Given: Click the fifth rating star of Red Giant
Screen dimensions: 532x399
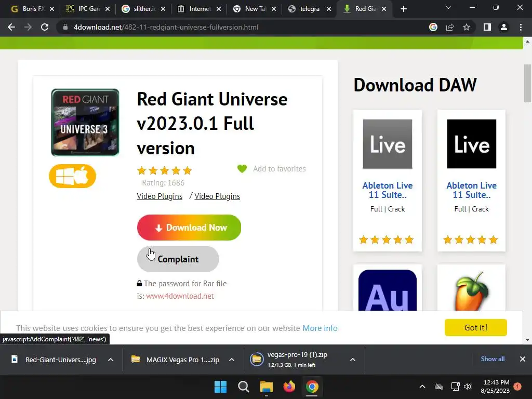Looking at the screenshot, I should click(187, 170).
